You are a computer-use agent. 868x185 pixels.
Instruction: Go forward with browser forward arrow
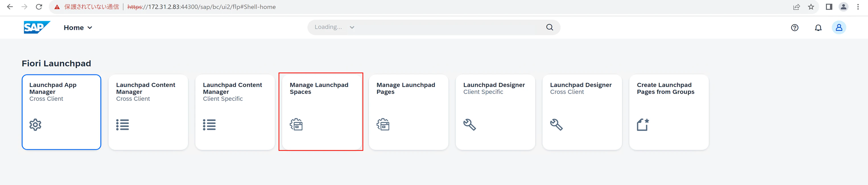(24, 7)
